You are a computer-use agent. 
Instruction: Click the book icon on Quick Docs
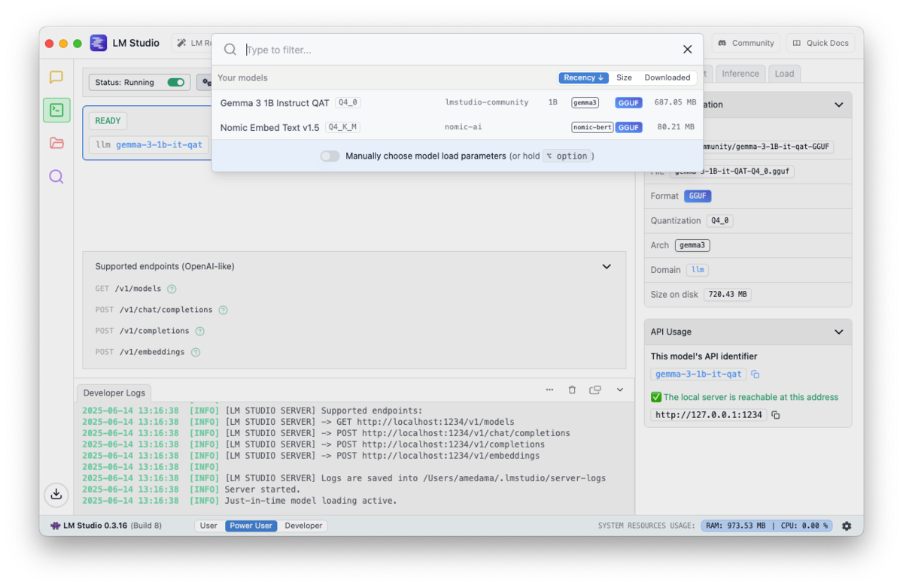(797, 43)
